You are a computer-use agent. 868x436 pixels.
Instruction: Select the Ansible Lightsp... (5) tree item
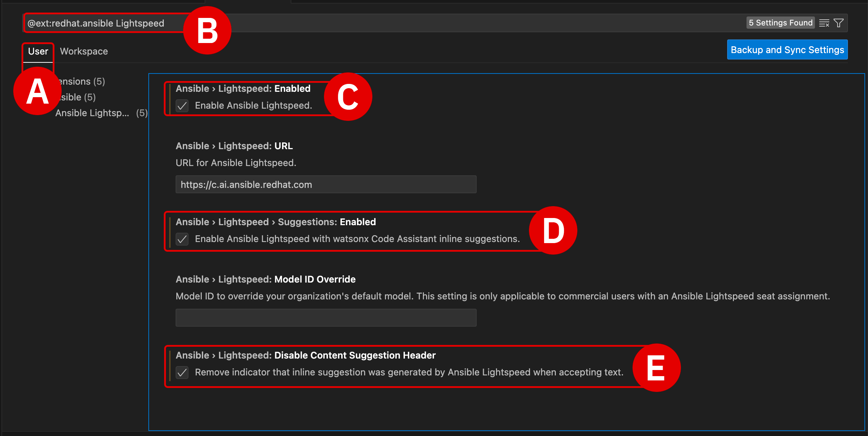(x=92, y=113)
